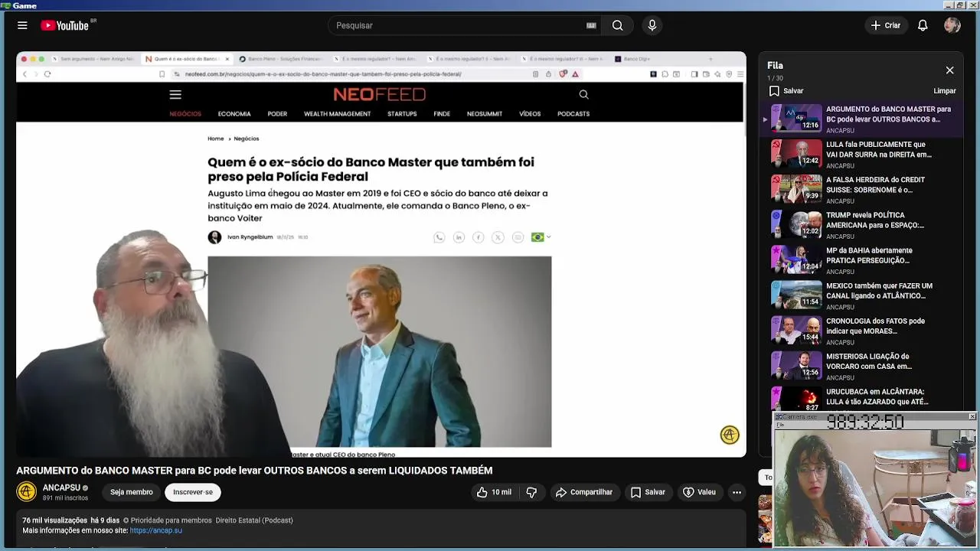The image size is (980, 551).
Task: Click the Facebook share icon in the article
Action: point(479,238)
